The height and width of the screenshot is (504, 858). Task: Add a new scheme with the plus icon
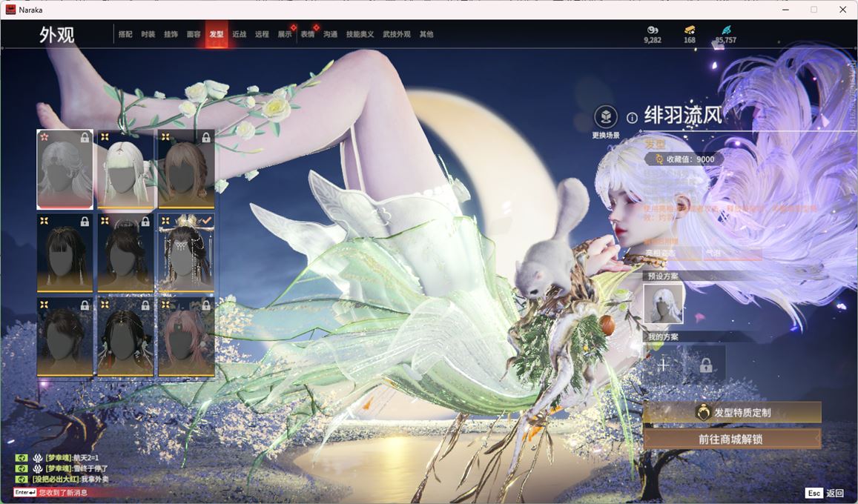point(663,365)
